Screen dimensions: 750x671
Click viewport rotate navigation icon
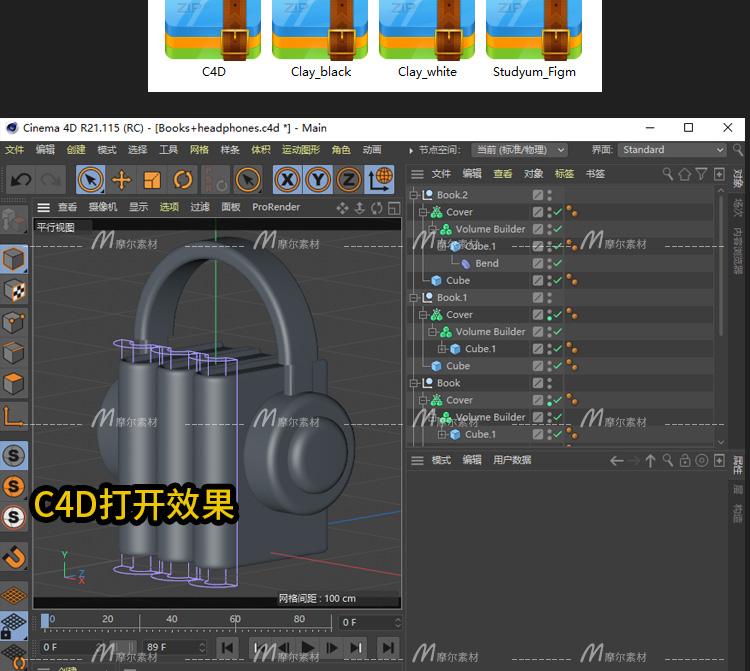[x=377, y=208]
